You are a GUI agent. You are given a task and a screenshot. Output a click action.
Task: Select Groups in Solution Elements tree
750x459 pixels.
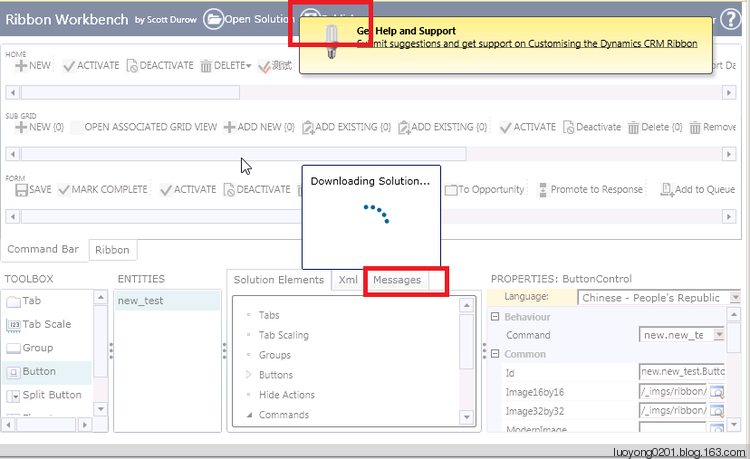(x=275, y=355)
